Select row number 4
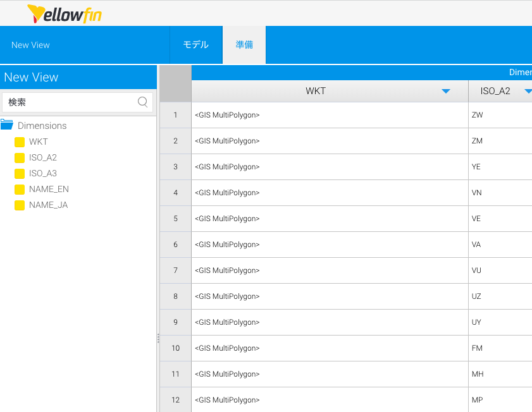Image resolution: width=532 pixels, height=412 pixels. click(175, 193)
